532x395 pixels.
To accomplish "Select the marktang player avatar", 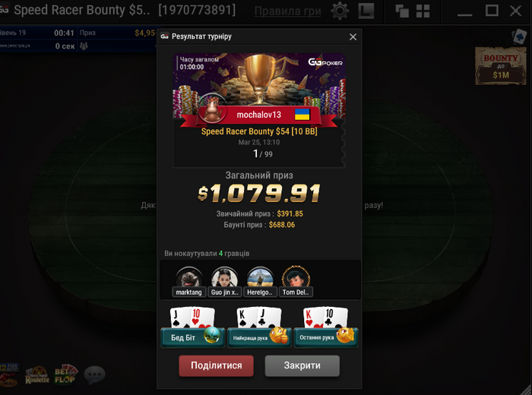I will click(189, 281).
